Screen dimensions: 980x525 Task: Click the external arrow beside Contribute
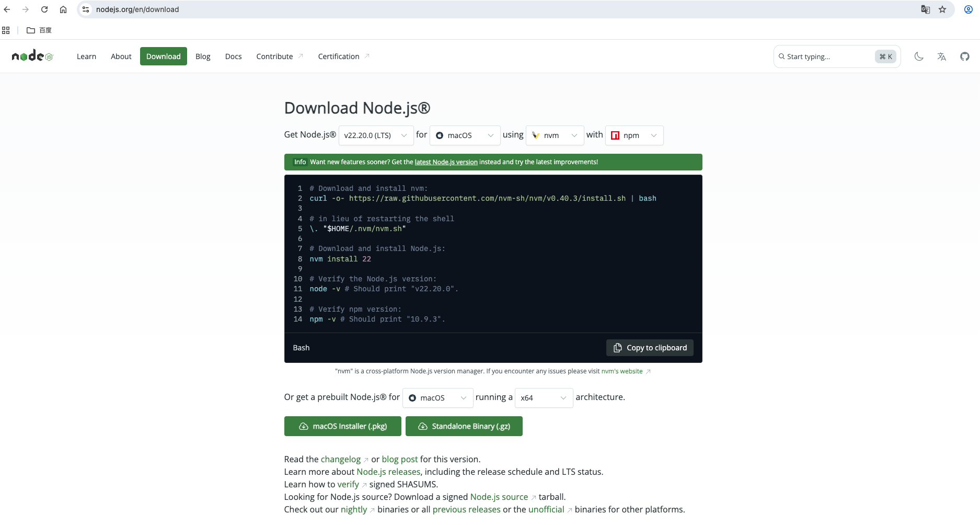[301, 56]
